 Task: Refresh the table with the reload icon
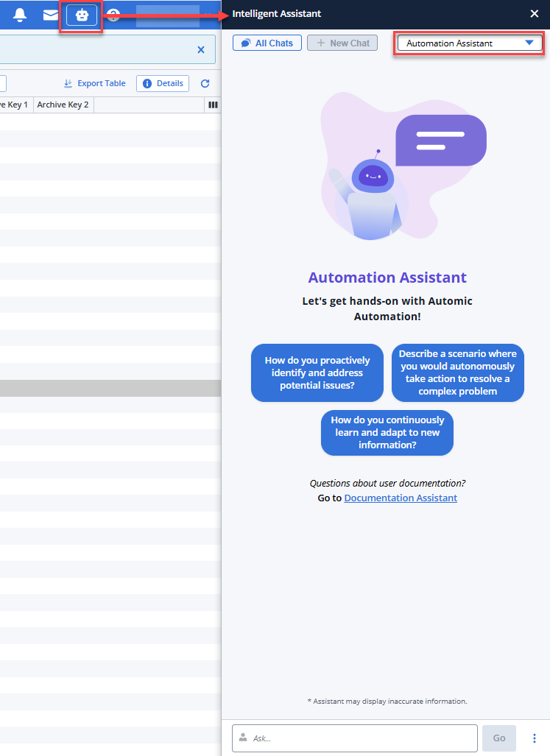(x=205, y=84)
